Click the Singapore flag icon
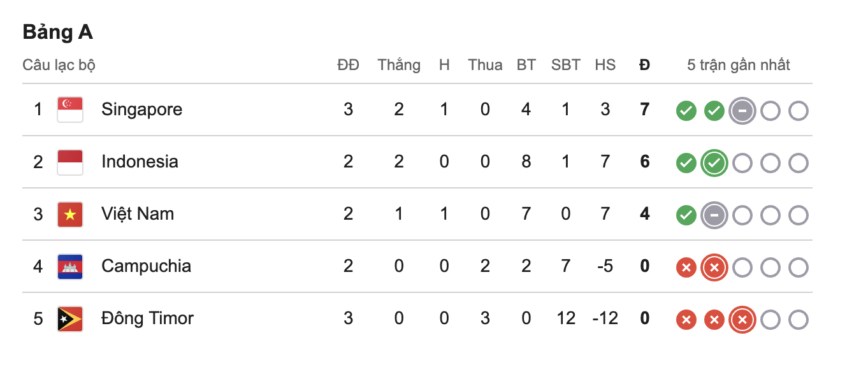This screenshot has height=370, width=868. (x=70, y=110)
